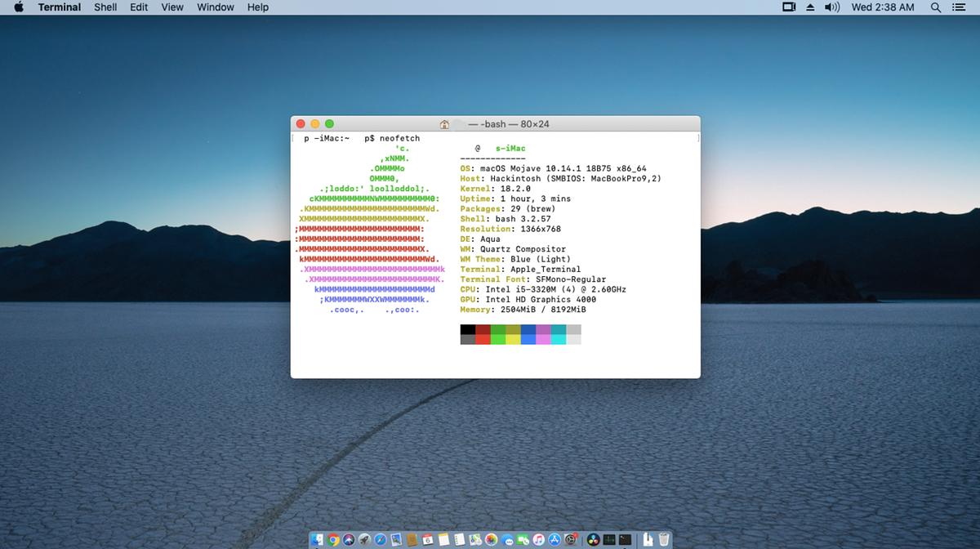Open Activity Monitor from the dock
Viewport: 980px width, 549px height.
[x=609, y=539]
